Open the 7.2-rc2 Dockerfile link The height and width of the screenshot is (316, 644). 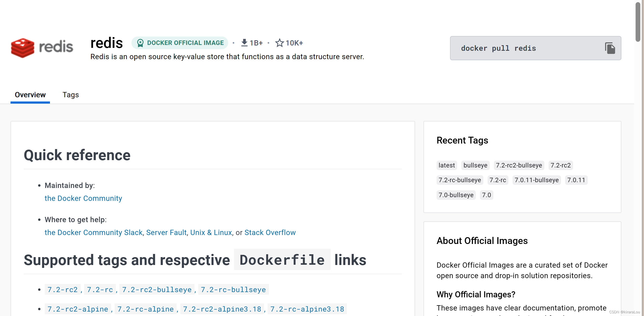(63, 289)
